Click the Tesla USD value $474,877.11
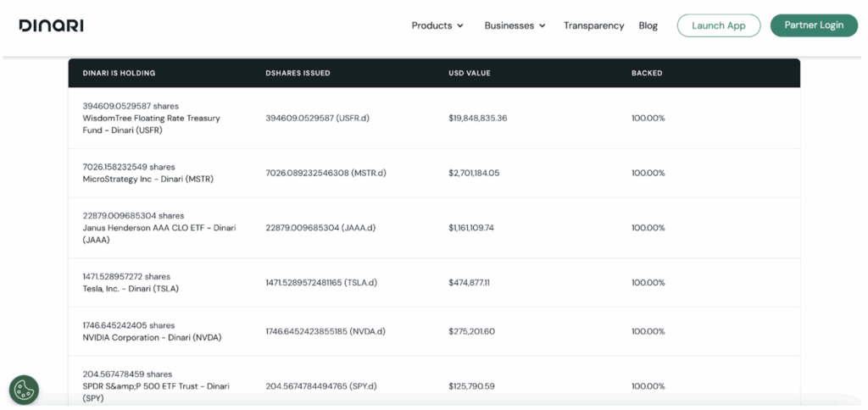The height and width of the screenshot is (410, 868). tap(472, 282)
